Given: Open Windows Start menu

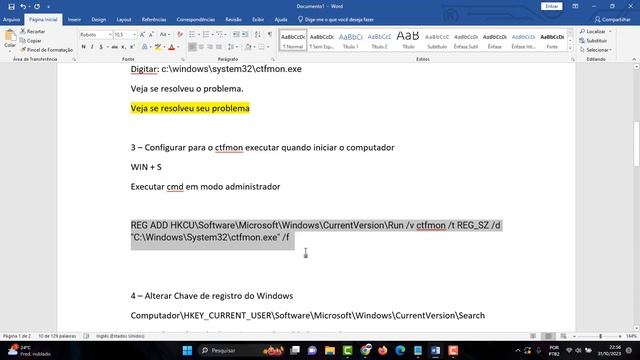Looking at the screenshot, I should point(187,350).
